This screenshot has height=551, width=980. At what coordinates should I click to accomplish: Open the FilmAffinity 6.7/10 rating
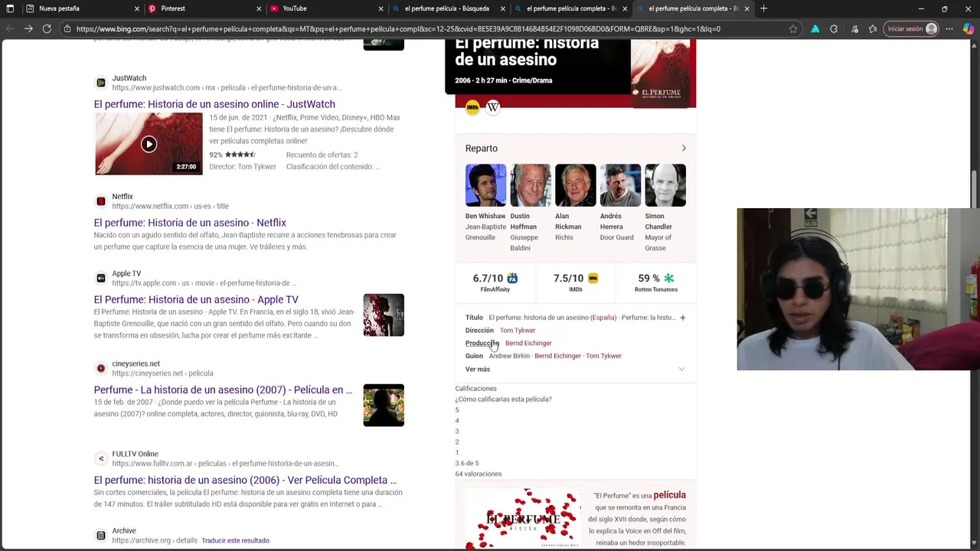coord(495,282)
